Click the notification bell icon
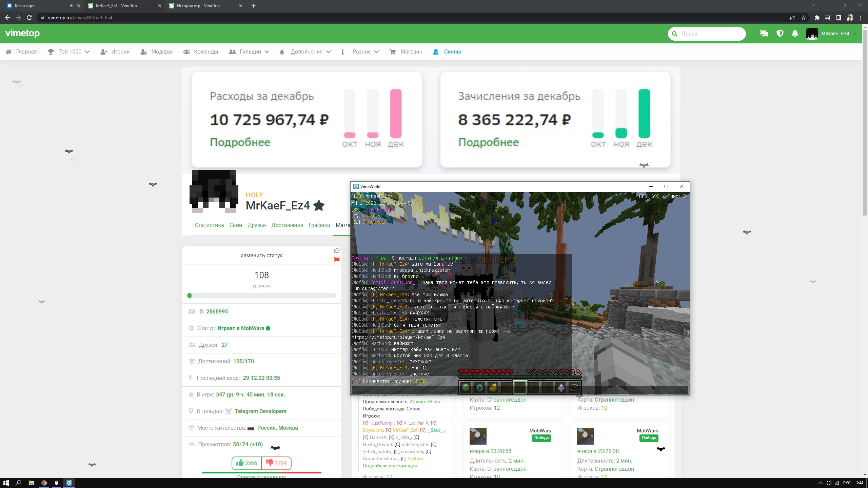The width and height of the screenshot is (868, 488). point(795,34)
